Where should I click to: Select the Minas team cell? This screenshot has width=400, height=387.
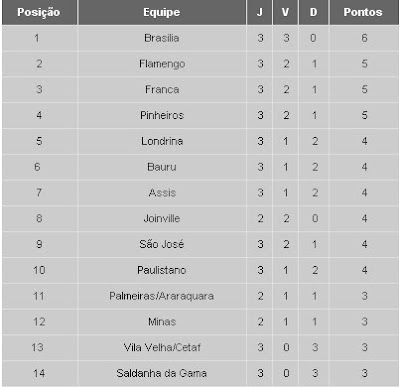162,322
